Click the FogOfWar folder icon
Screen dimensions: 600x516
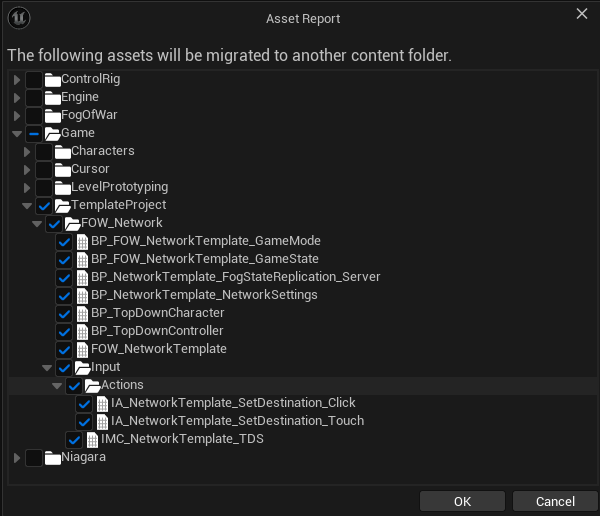[x=52, y=116]
